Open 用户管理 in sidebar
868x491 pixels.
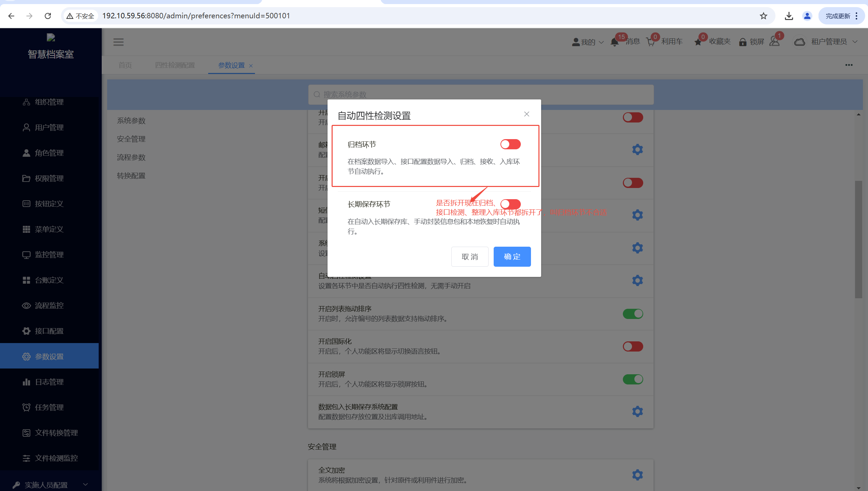coord(49,127)
